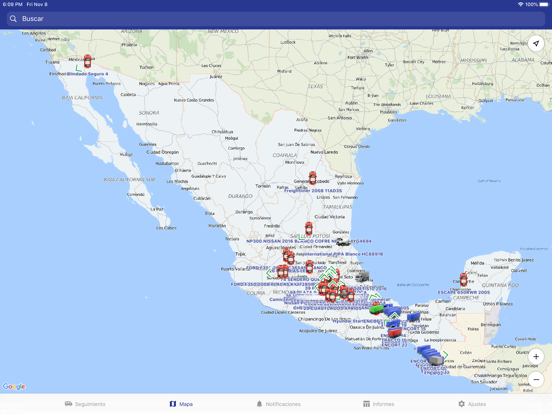
Task: Click the Google logo on map
Action: tap(14, 387)
